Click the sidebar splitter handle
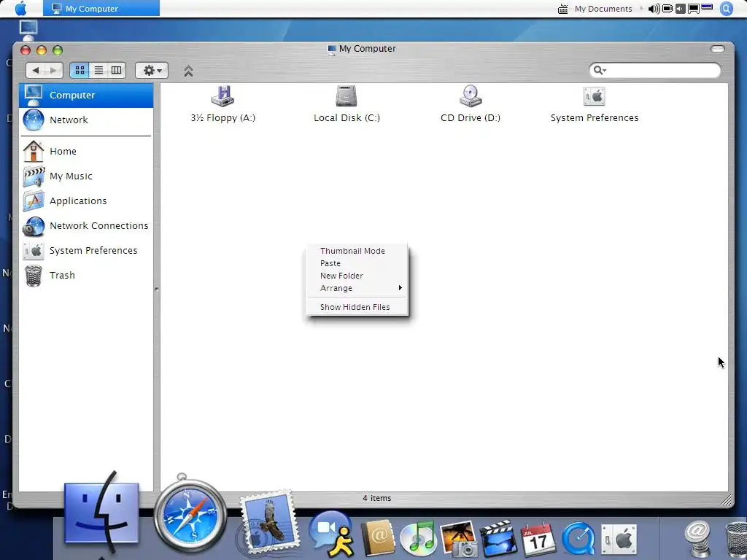This screenshot has height=560, width=747. coord(157,289)
